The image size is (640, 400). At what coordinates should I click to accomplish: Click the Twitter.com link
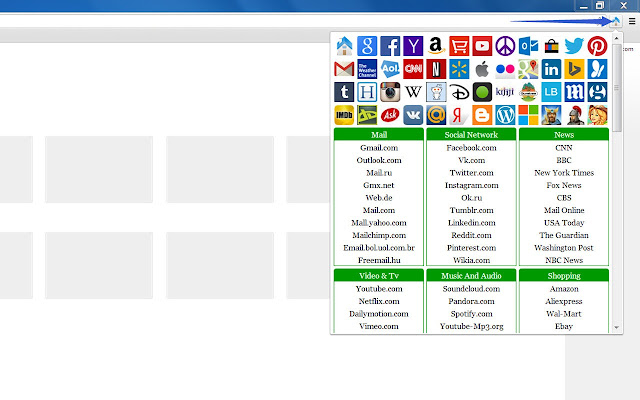click(x=471, y=173)
